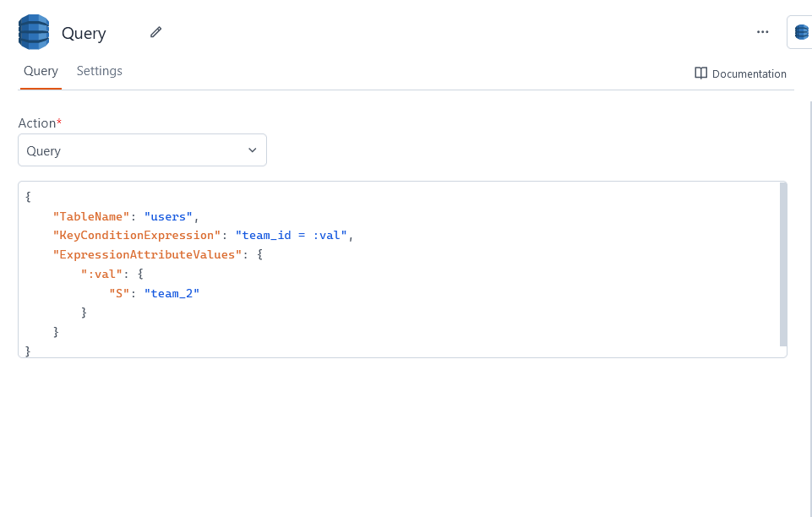Select the Query tab
Image resolution: width=812 pixels, height=517 pixels.
click(x=41, y=71)
